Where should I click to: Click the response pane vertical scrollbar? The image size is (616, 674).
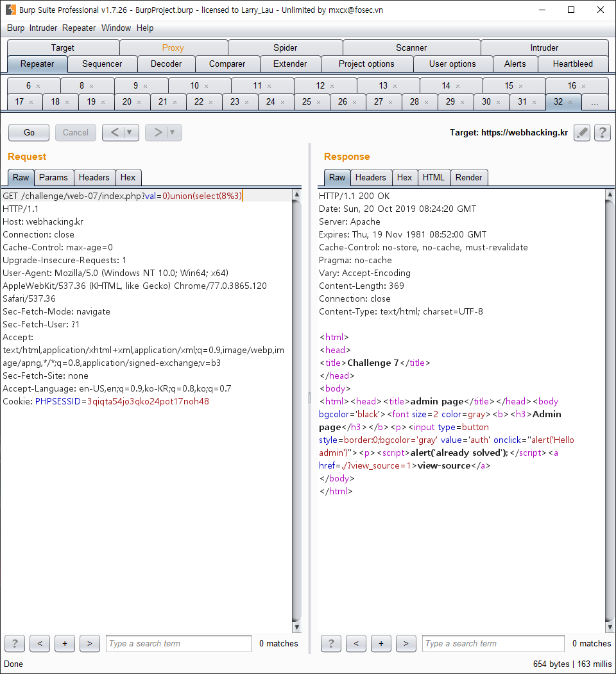click(610, 411)
